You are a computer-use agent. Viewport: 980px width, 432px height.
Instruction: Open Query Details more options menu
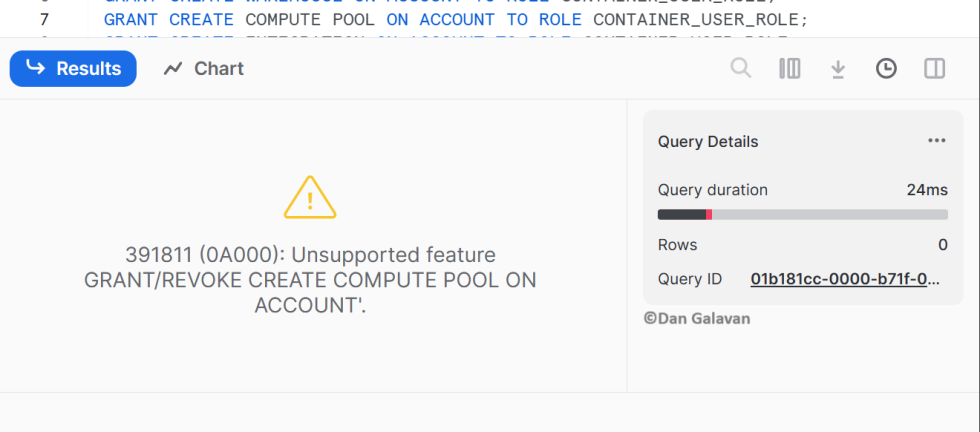coord(936,141)
